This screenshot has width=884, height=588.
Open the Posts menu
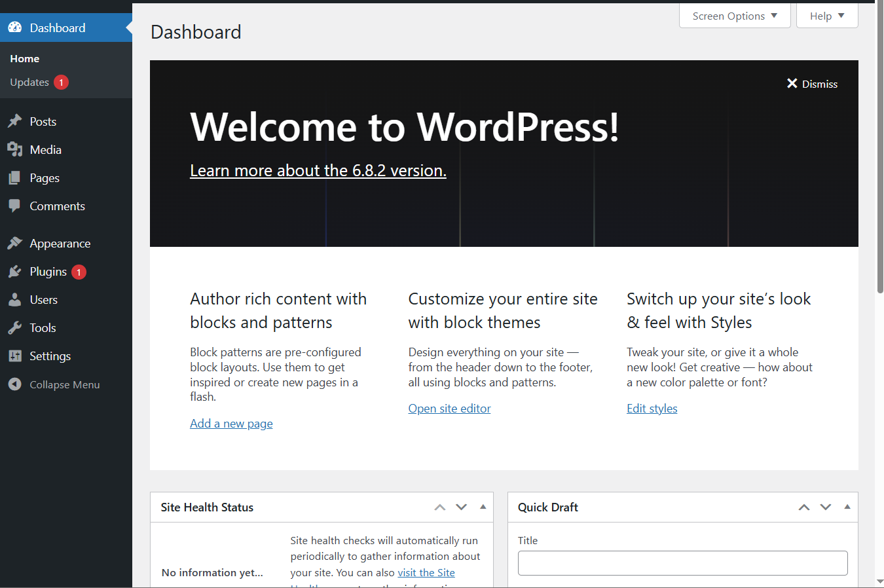tap(66, 121)
